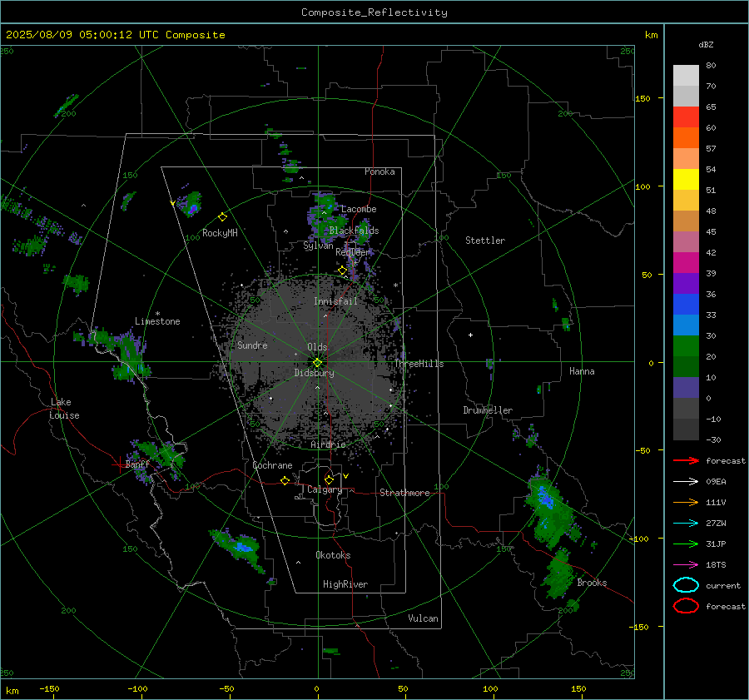Select the white 09EA arrow legend icon
The image size is (749, 700).
point(686,482)
